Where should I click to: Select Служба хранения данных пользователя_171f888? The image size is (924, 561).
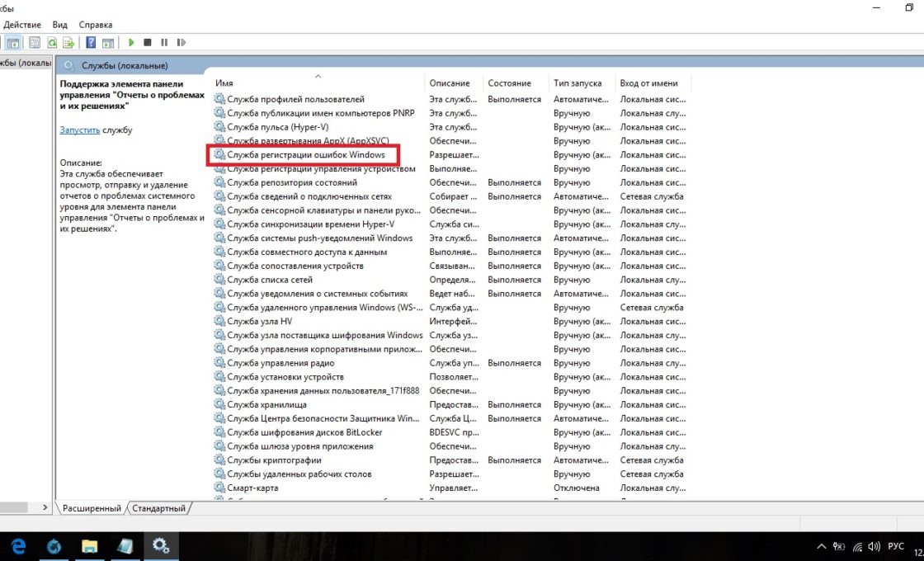(x=323, y=390)
